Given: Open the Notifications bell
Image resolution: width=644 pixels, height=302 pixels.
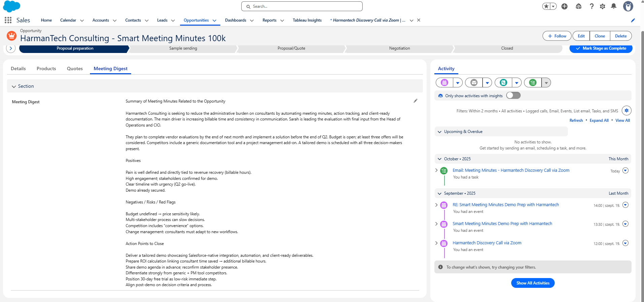Looking at the screenshot, I should pos(614,6).
